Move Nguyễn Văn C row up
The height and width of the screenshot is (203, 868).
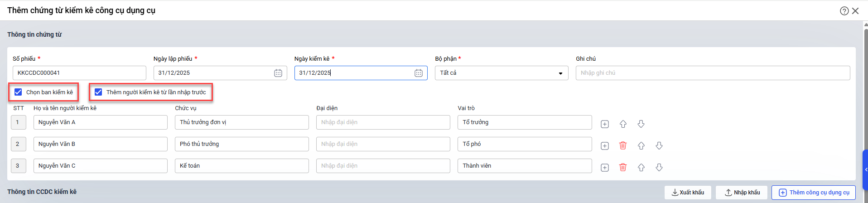pyautogui.click(x=641, y=167)
